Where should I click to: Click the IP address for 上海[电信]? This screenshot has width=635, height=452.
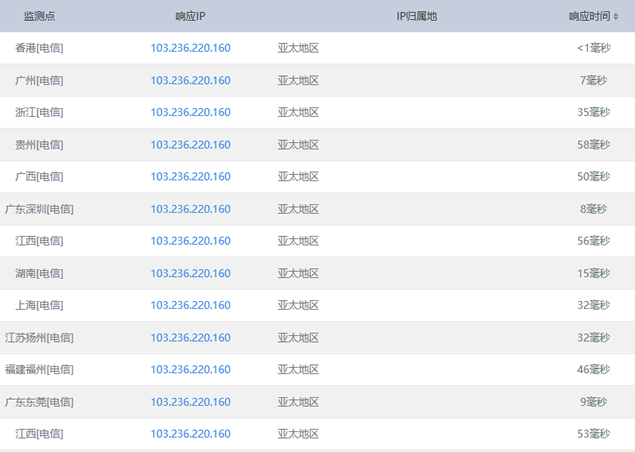[x=190, y=305]
